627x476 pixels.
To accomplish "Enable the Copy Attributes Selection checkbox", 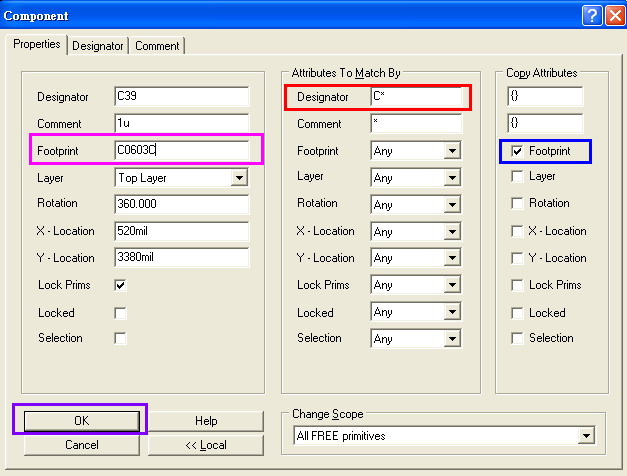I will pyautogui.click(x=517, y=338).
